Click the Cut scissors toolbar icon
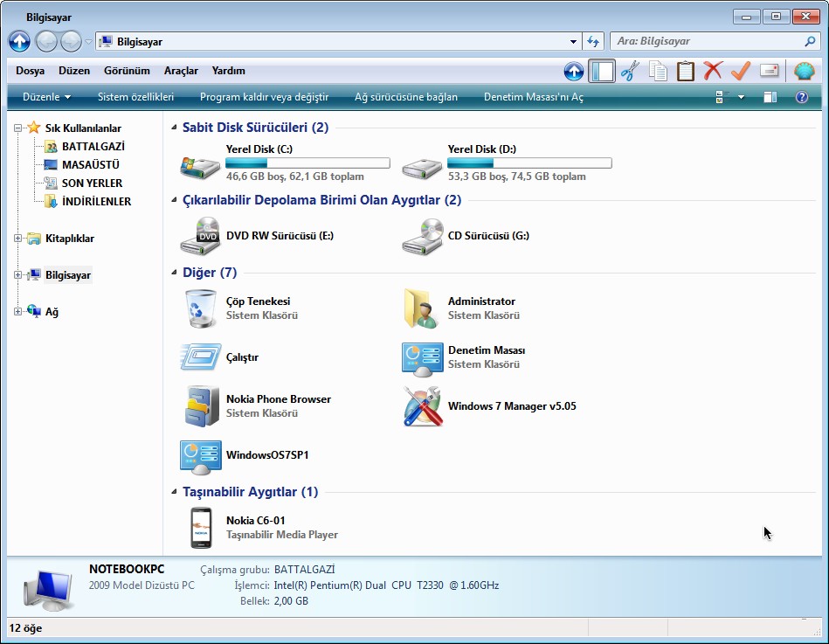This screenshot has width=829, height=644. pos(630,71)
